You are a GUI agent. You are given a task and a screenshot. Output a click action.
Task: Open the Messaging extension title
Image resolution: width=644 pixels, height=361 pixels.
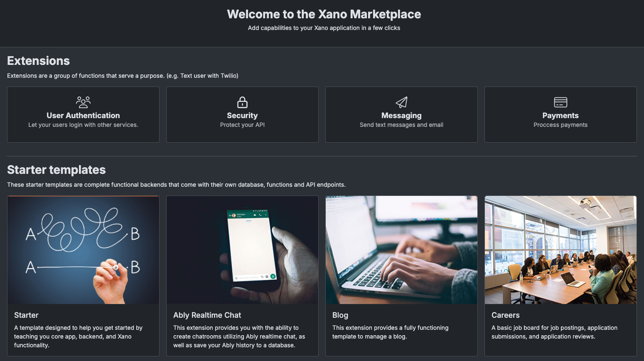401,116
